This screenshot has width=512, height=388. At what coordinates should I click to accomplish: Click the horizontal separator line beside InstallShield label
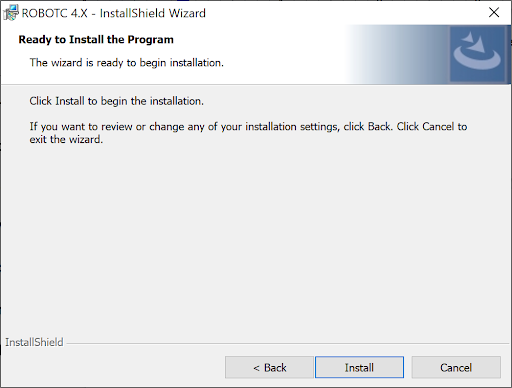click(x=288, y=343)
